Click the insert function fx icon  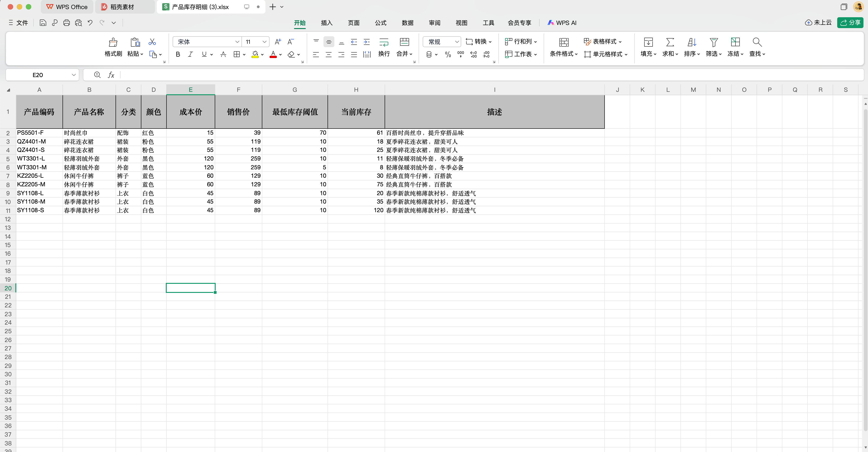tap(111, 75)
